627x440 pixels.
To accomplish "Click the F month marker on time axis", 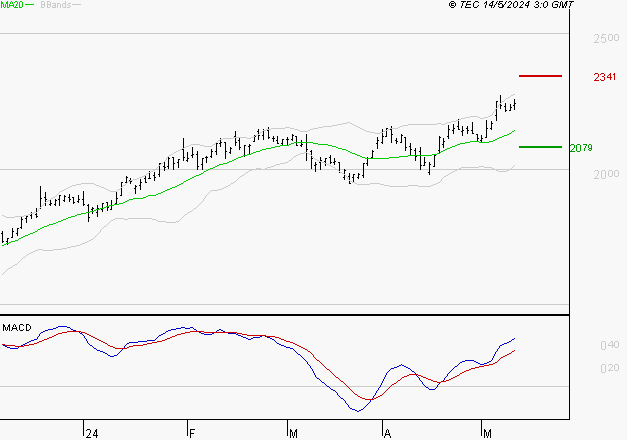I will pyautogui.click(x=192, y=434).
